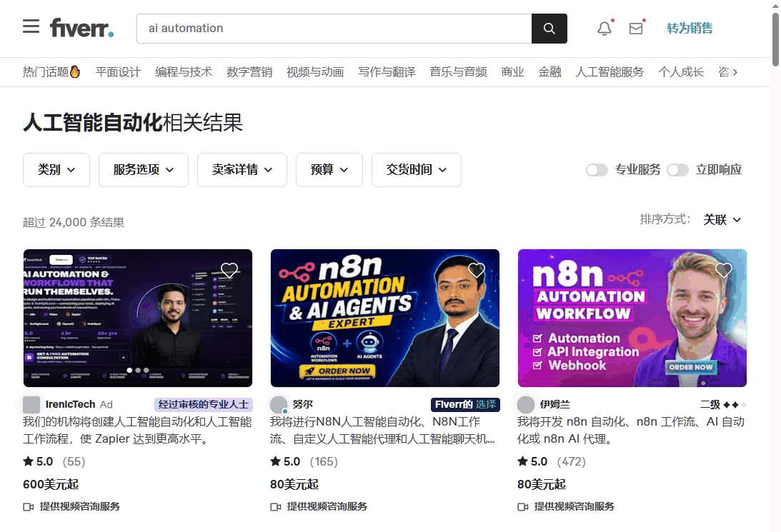Open messages envelope icon

pos(636,29)
